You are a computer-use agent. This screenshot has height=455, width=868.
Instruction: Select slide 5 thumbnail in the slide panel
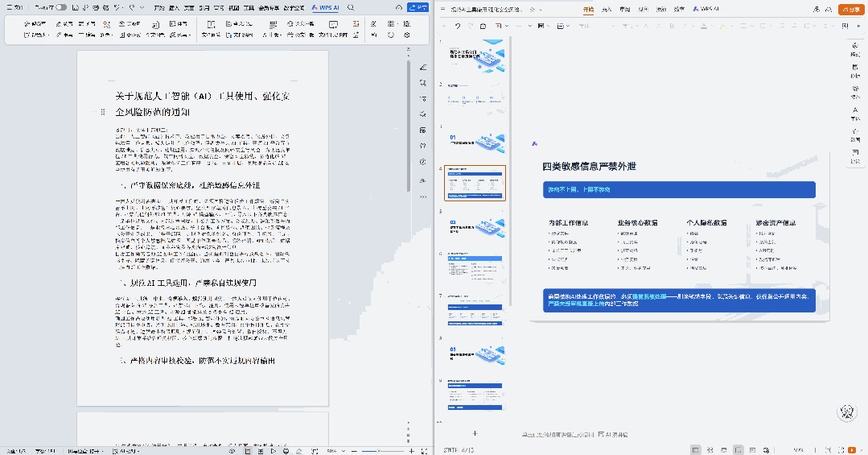pyautogui.click(x=475, y=226)
